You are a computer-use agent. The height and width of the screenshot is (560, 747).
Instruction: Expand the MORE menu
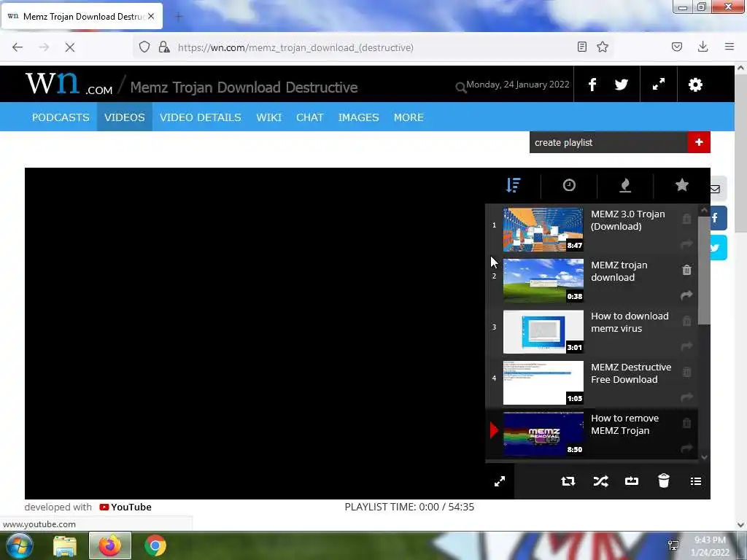tap(409, 117)
